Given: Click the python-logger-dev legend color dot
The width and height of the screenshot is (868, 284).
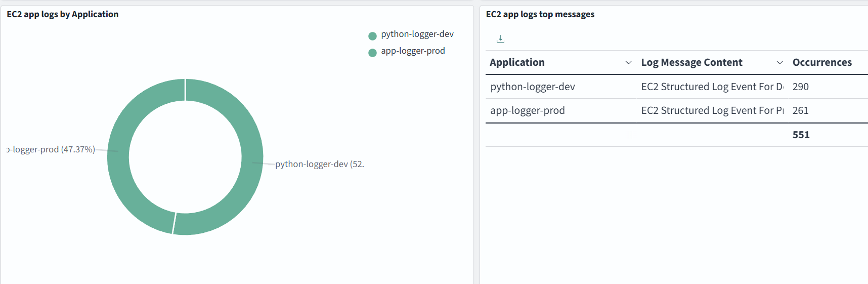Looking at the screenshot, I should pyautogui.click(x=372, y=36).
